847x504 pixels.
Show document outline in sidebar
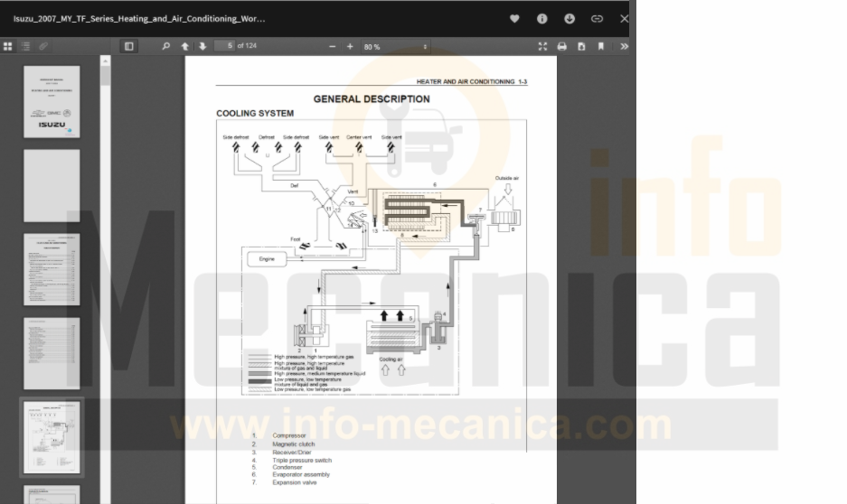25,46
